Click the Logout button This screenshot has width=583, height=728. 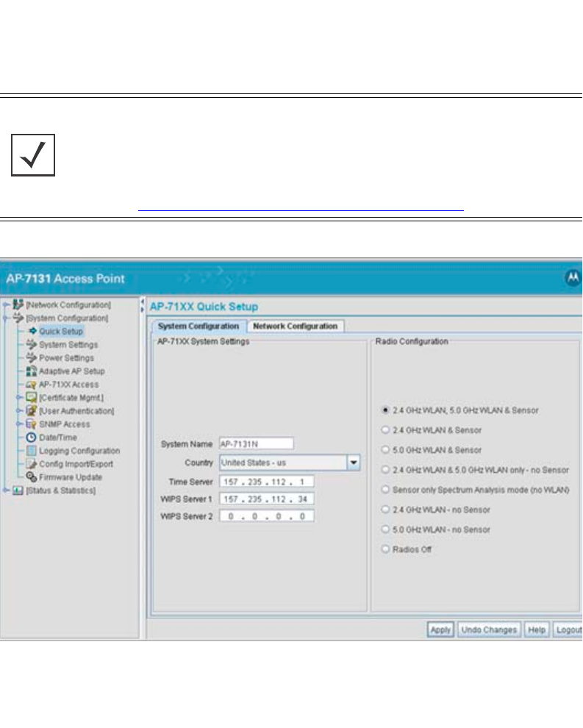(x=568, y=629)
